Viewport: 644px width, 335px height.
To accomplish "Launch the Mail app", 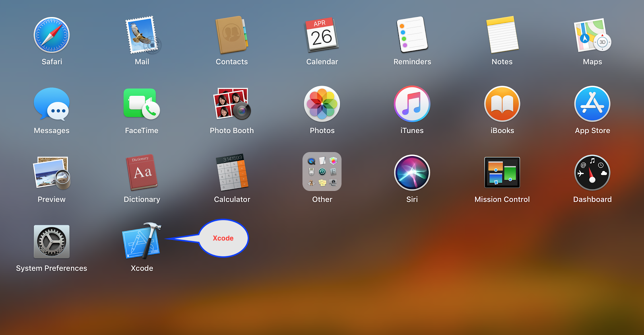I will 142,35.
